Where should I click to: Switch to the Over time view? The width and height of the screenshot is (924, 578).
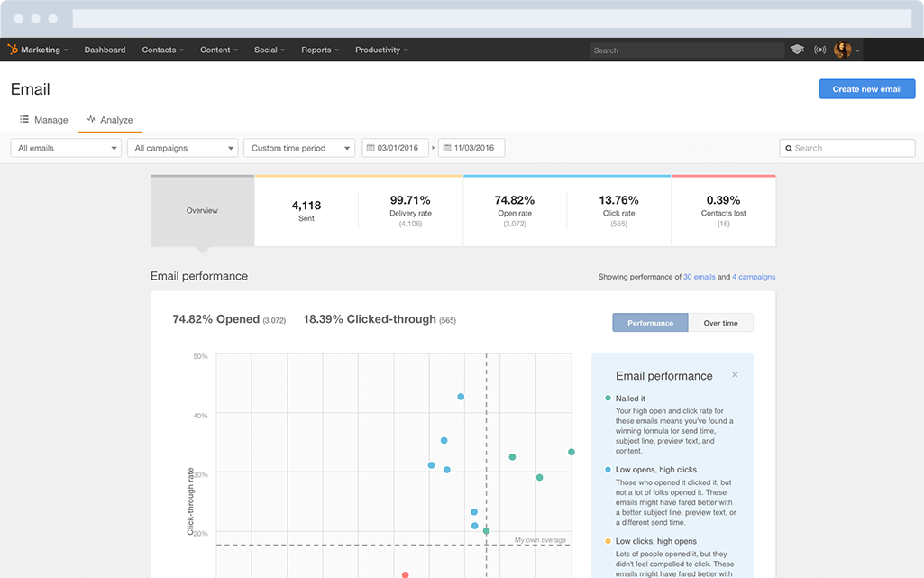(721, 322)
